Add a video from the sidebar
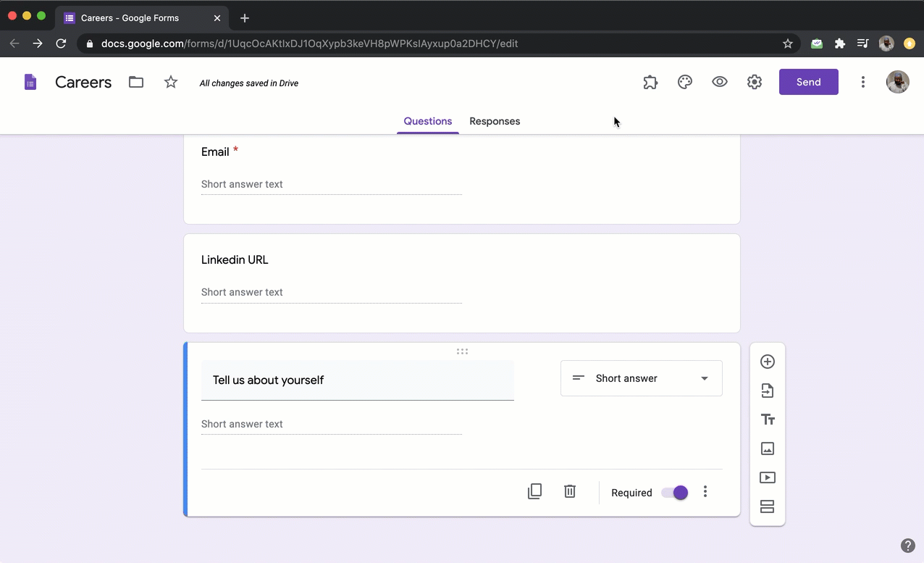 [x=768, y=477]
